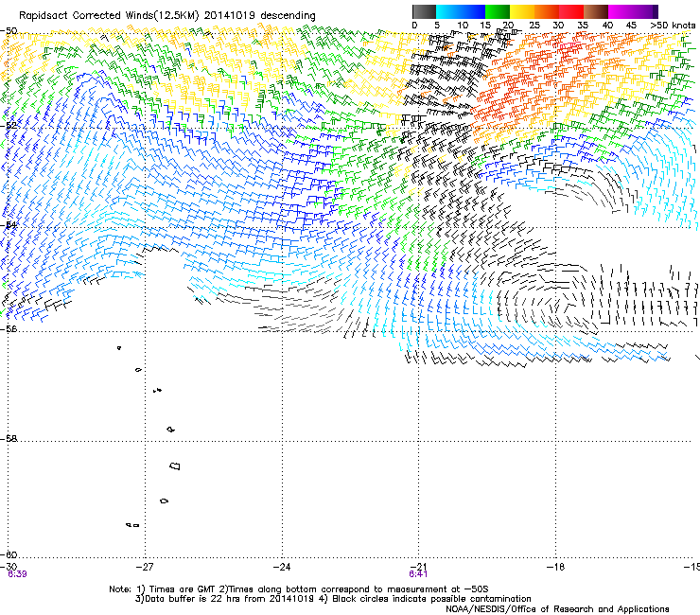Click the -60 latitude axis label

(9, 554)
